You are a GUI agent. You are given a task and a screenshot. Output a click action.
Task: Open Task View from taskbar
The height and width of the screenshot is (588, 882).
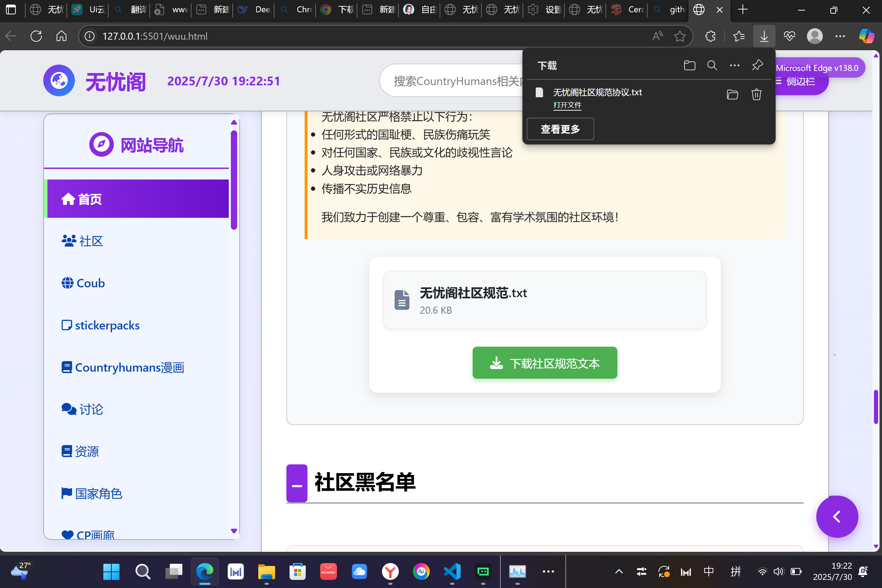coord(174,571)
